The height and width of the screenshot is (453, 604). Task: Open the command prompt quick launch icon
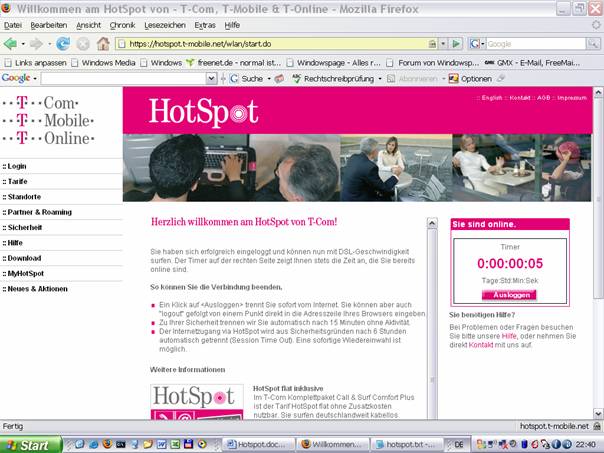120,444
